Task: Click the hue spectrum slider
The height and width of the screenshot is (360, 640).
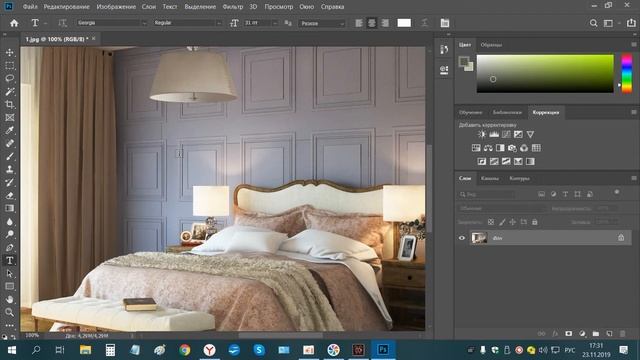Action: pyautogui.click(x=627, y=74)
